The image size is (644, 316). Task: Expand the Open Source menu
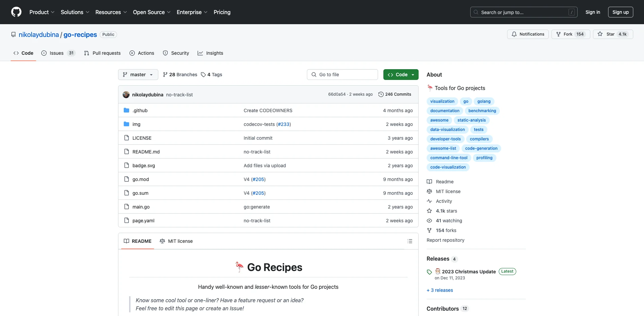[152, 12]
